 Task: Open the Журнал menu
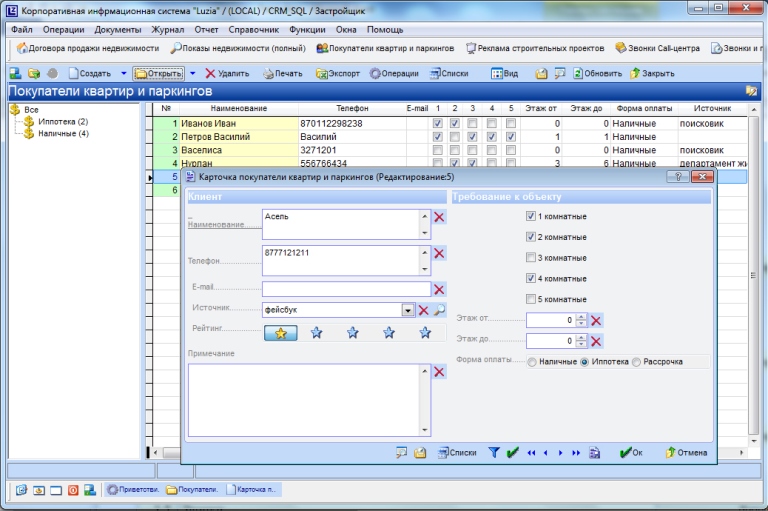coord(168,29)
